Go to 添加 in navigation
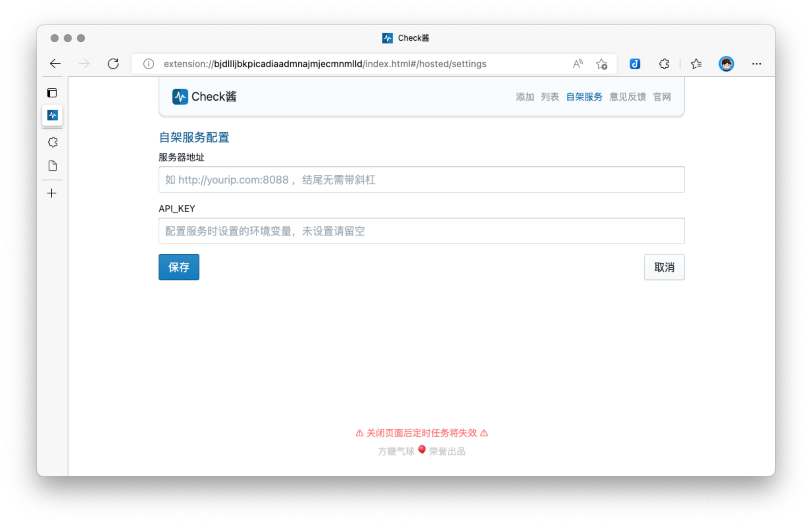The width and height of the screenshot is (812, 525). click(x=524, y=97)
